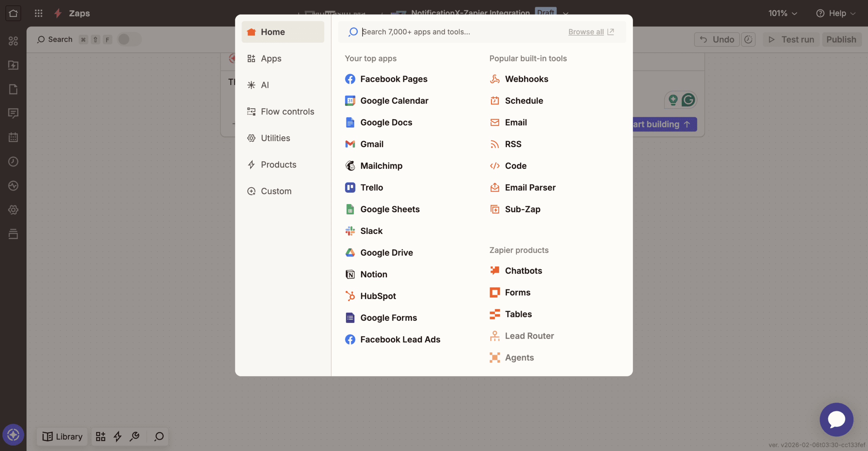Expand the 101% zoom dropdown

click(x=783, y=13)
